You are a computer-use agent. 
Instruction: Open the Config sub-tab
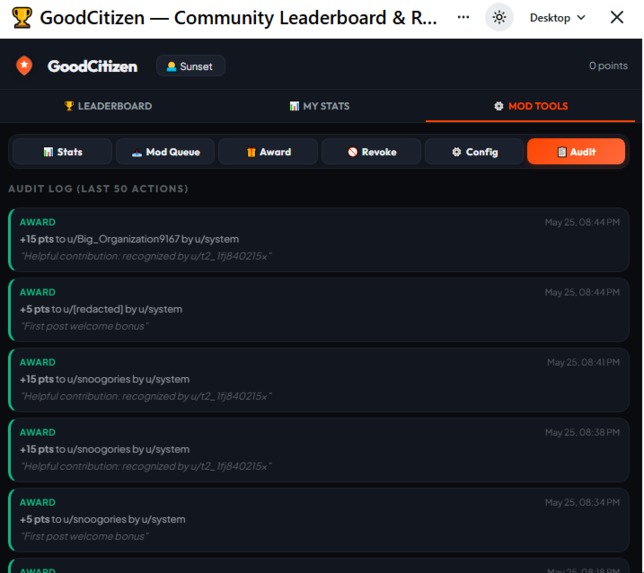474,152
